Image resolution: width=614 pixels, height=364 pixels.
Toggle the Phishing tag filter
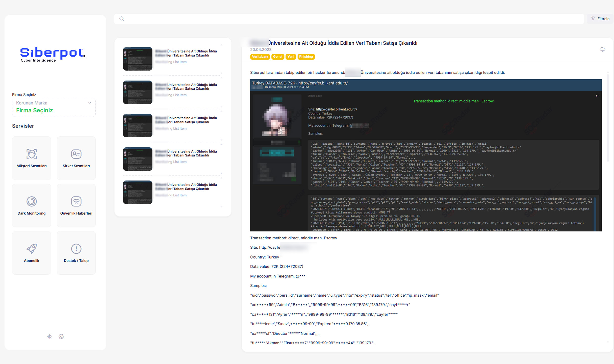pyautogui.click(x=306, y=57)
